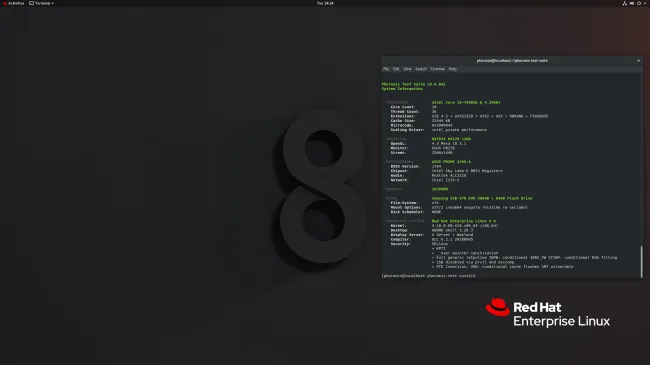Click the 'Kernel:' label

coord(398,226)
